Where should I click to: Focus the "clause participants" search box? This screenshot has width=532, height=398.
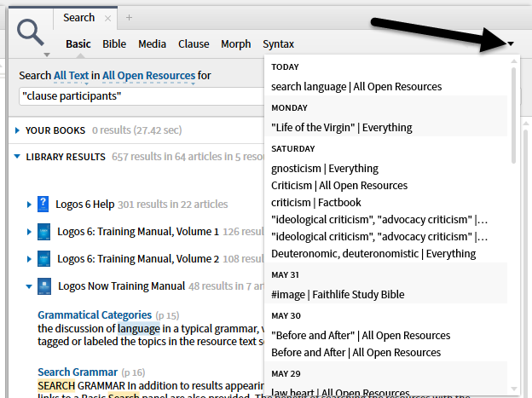coord(142,96)
